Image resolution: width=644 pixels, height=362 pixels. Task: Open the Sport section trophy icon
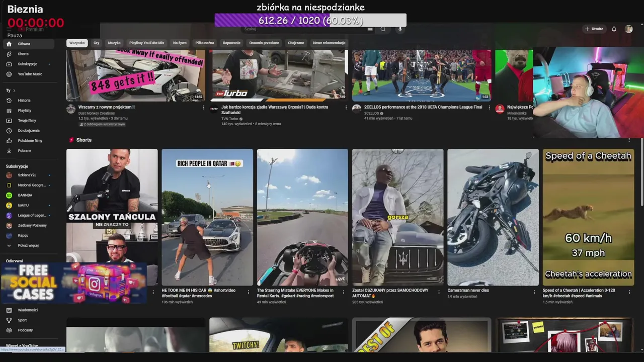(x=9, y=320)
